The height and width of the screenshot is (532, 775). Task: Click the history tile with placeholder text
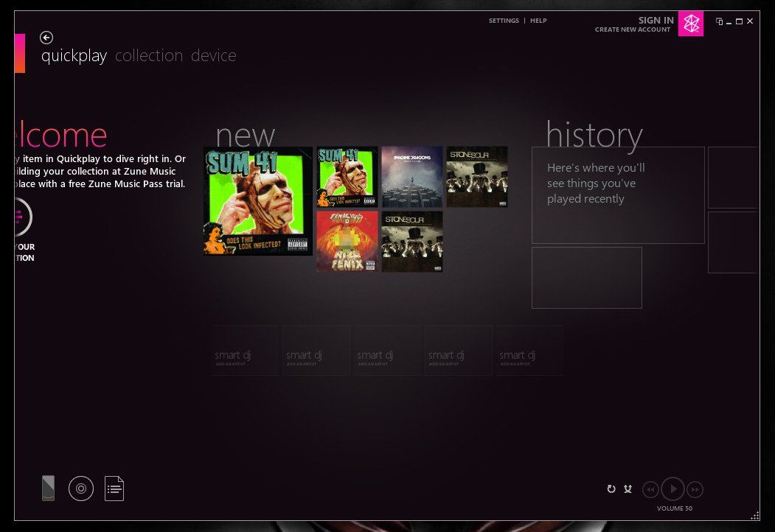[618, 195]
